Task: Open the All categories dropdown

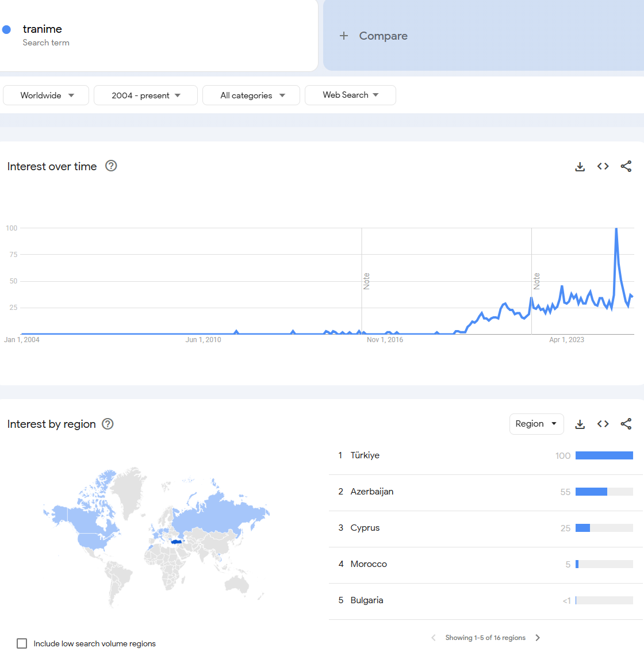Action: (251, 95)
